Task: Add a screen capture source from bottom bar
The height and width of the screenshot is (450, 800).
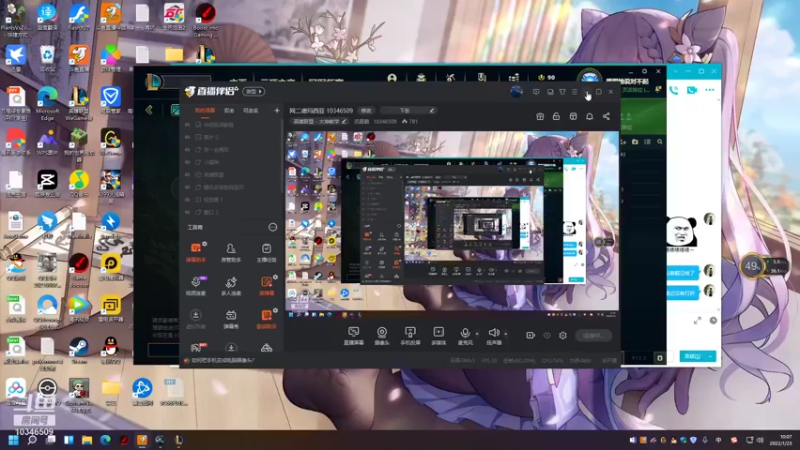Action: (354, 336)
